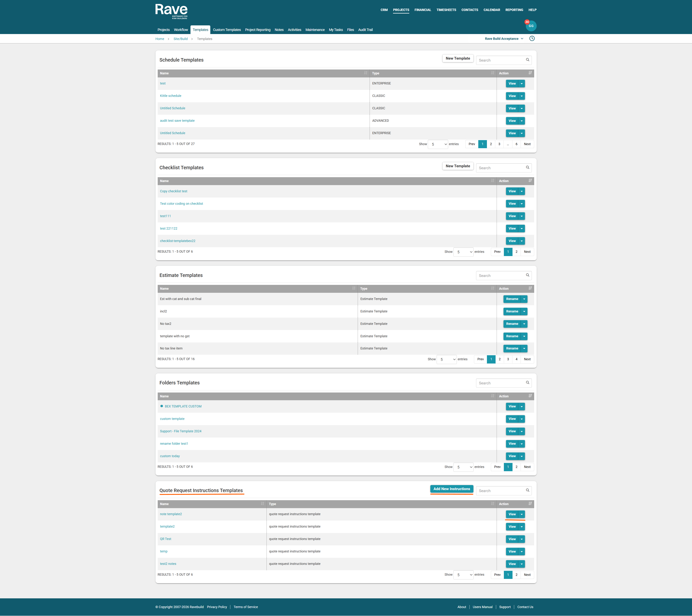Sort Schedule Templates by Type column arrows
This screenshot has width=692, height=616.
pos(493,73)
